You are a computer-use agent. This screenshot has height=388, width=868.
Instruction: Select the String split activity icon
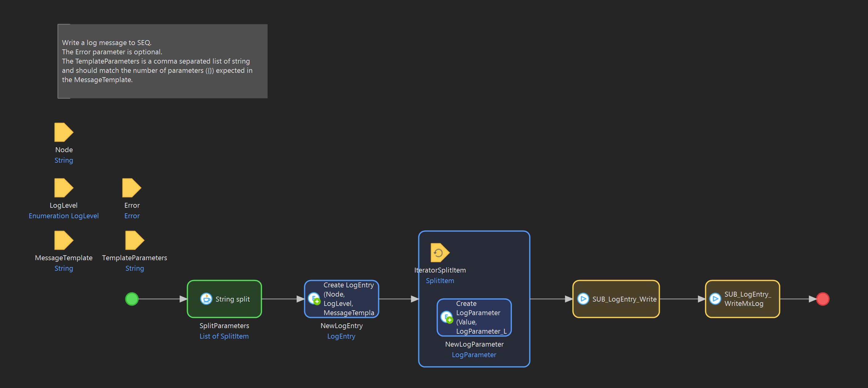(x=207, y=299)
